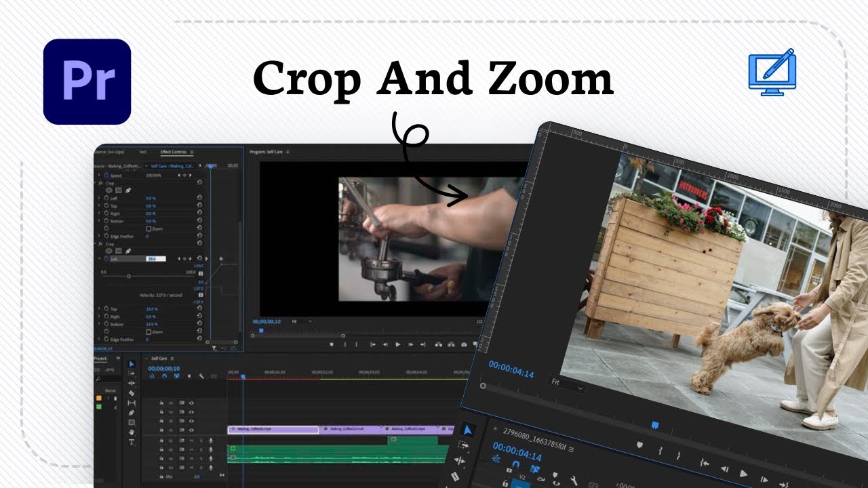Select the Track Select tool in tilted window
The image size is (868, 488).
pos(463,445)
